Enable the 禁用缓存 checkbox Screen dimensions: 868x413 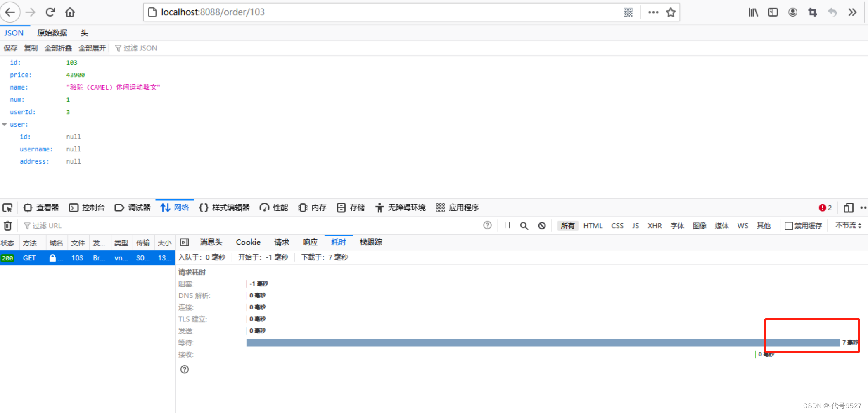(788, 226)
